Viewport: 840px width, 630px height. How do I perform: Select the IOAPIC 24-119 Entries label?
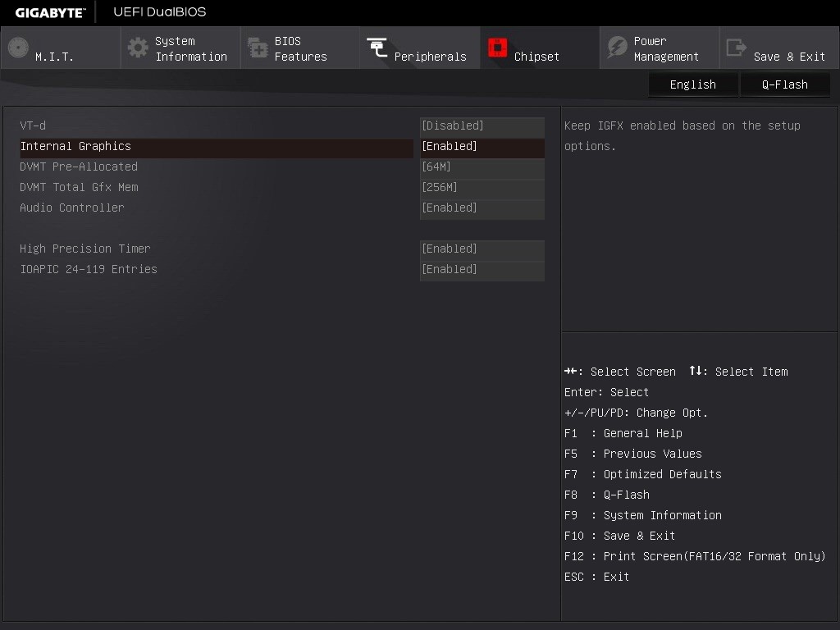coord(89,269)
